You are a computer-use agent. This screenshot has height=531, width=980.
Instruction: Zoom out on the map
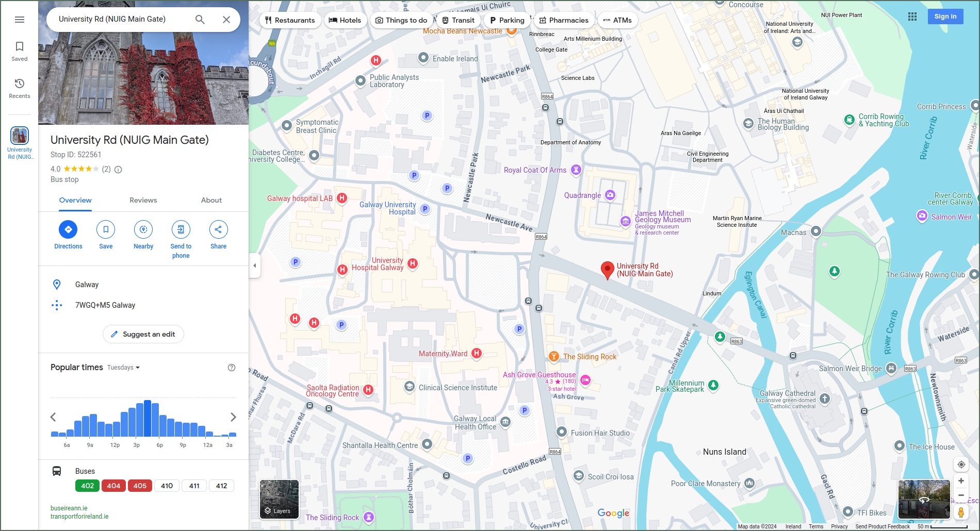point(961,495)
